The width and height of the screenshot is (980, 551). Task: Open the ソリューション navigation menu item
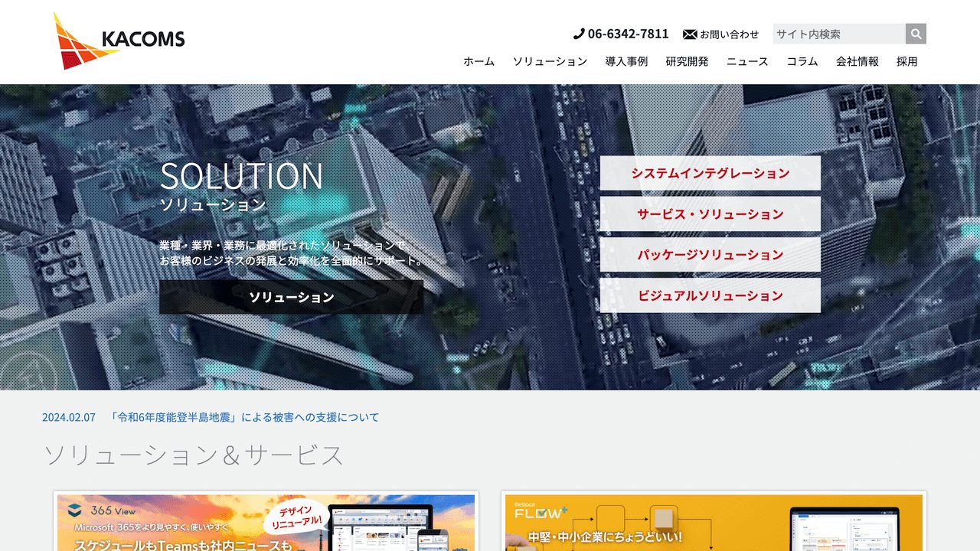coord(550,61)
